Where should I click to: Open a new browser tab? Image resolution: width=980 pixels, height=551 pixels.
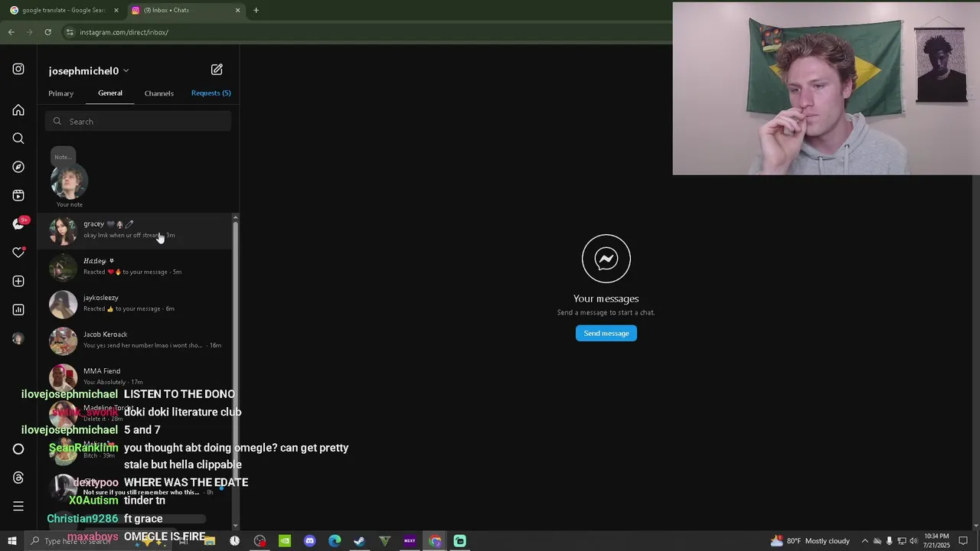[x=256, y=10]
